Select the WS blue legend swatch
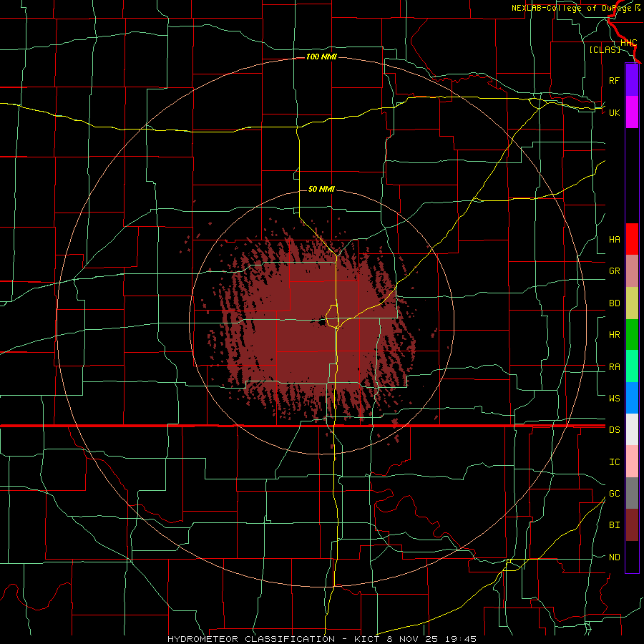Viewport: 644px width, 644px height. point(632,398)
